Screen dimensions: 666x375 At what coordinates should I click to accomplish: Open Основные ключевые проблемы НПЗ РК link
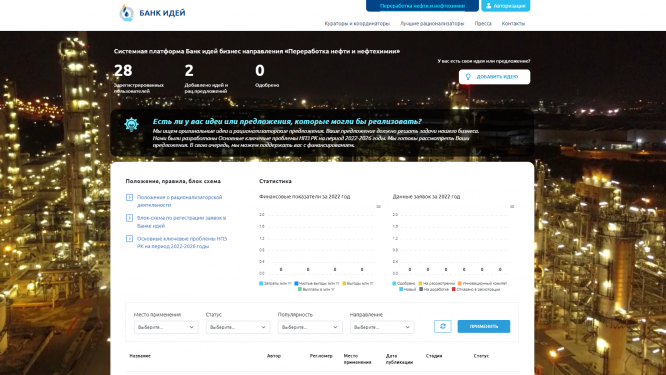coord(182,242)
